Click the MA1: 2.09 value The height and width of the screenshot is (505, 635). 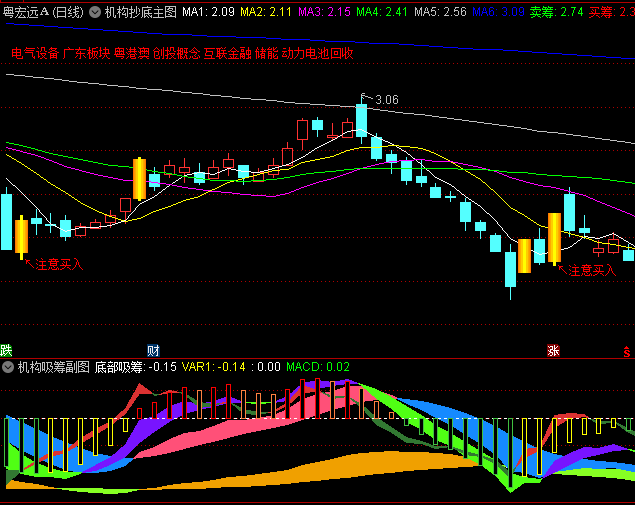(x=208, y=12)
